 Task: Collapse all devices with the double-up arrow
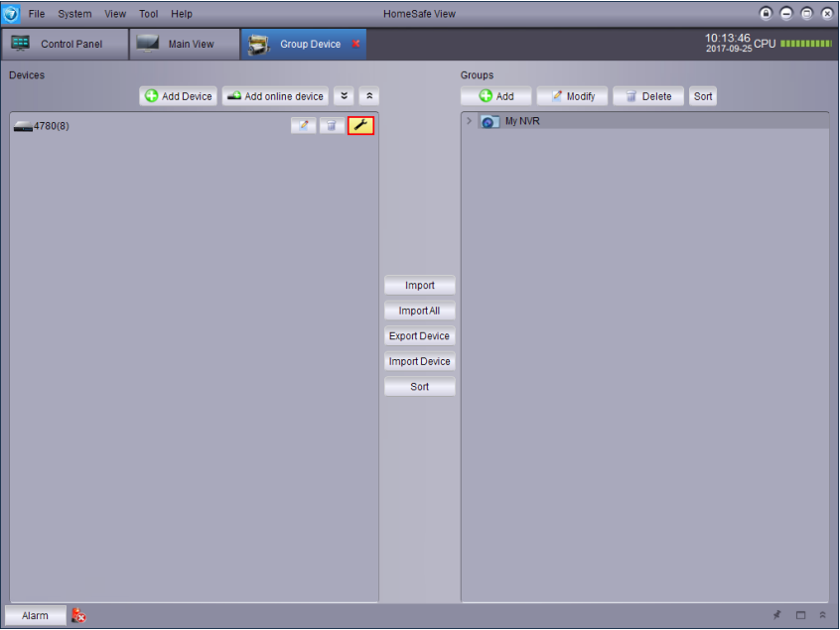[368, 96]
